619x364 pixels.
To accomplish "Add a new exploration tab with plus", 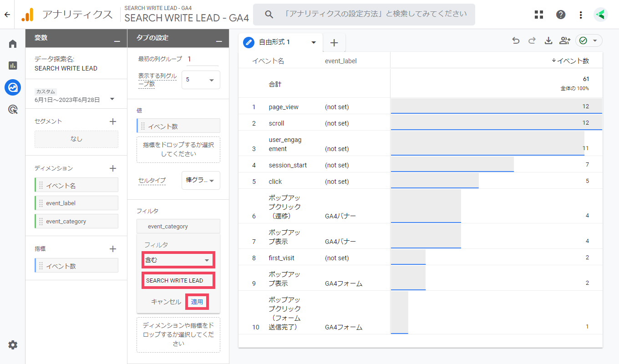I will coord(334,43).
